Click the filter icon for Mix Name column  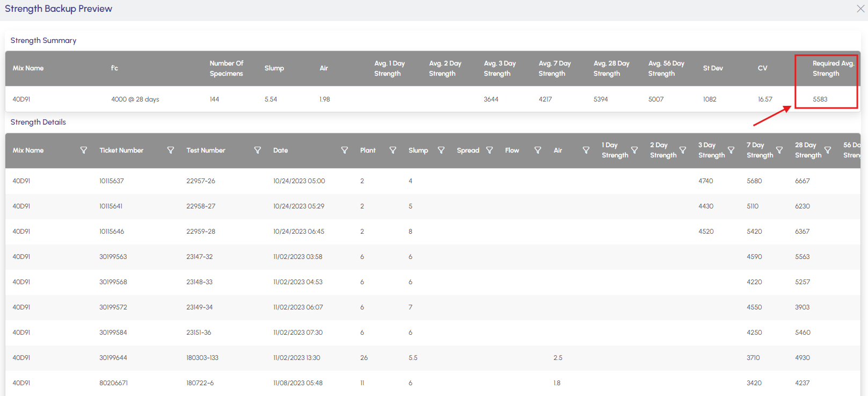[83, 150]
